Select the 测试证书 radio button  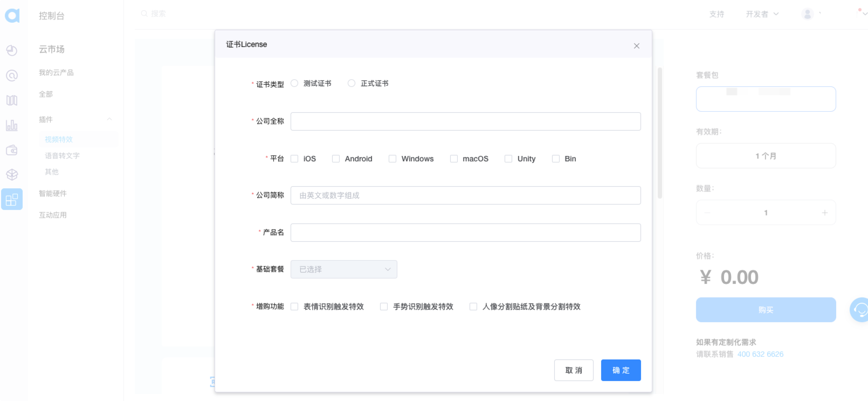coord(294,83)
